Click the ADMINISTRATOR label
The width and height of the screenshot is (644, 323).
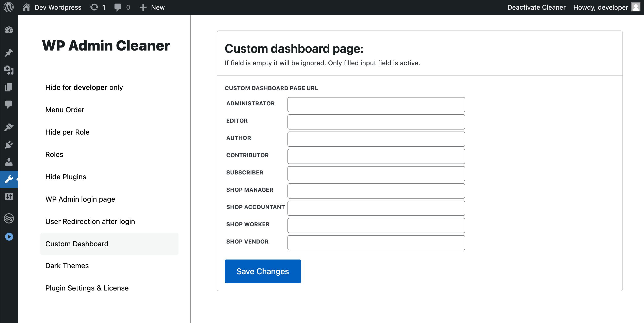point(250,103)
